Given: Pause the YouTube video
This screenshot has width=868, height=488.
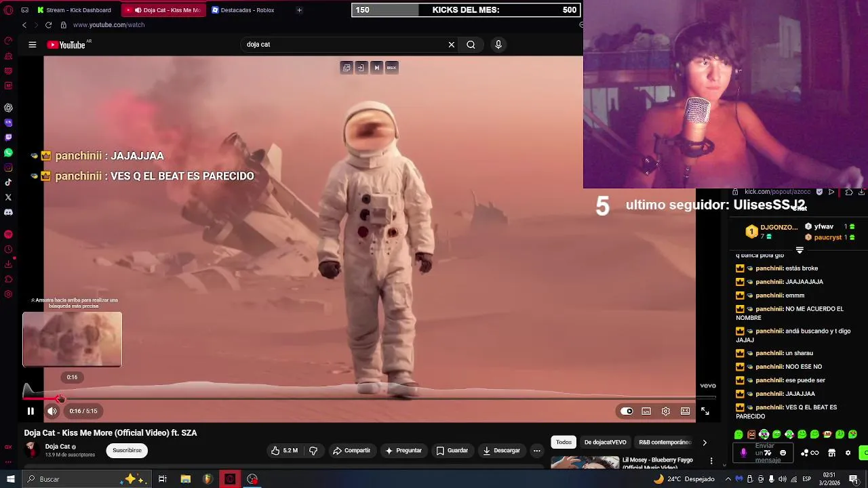Looking at the screenshot, I should pos(31,411).
